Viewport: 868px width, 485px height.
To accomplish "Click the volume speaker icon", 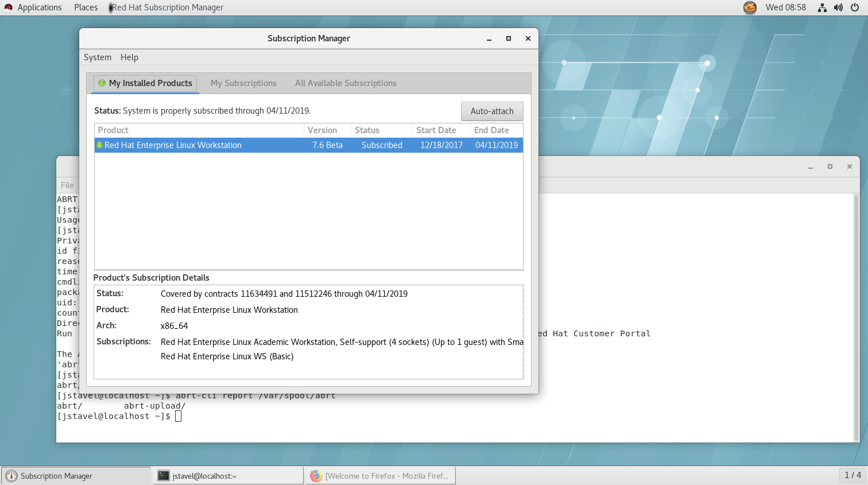I will point(838,7).
